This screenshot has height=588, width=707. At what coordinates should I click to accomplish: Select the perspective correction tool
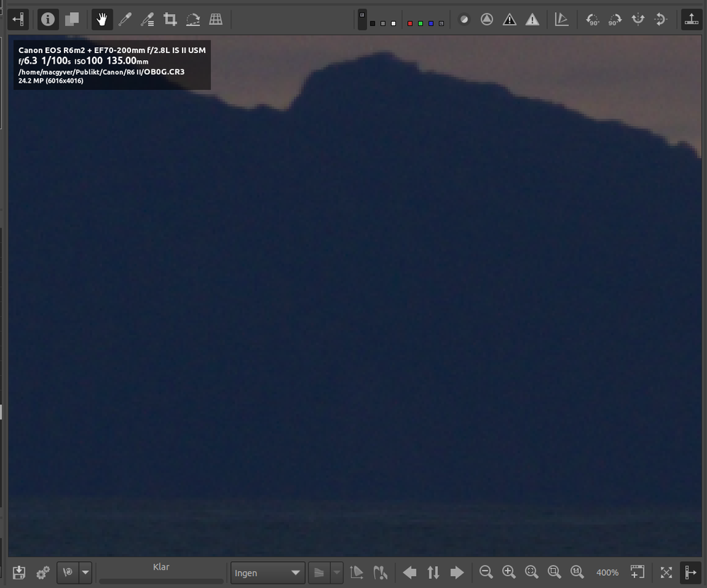click(216, 19)
